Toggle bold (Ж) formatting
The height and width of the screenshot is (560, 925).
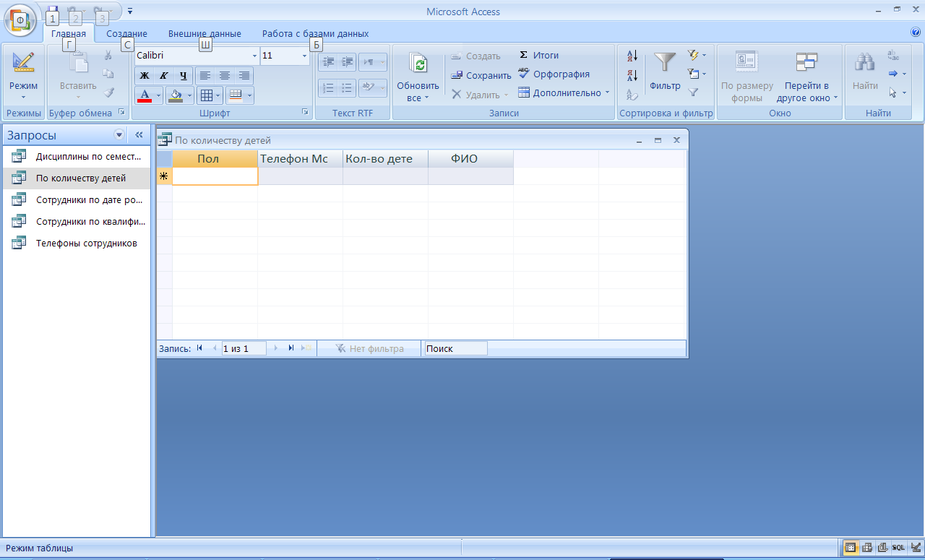click(145, 75)
